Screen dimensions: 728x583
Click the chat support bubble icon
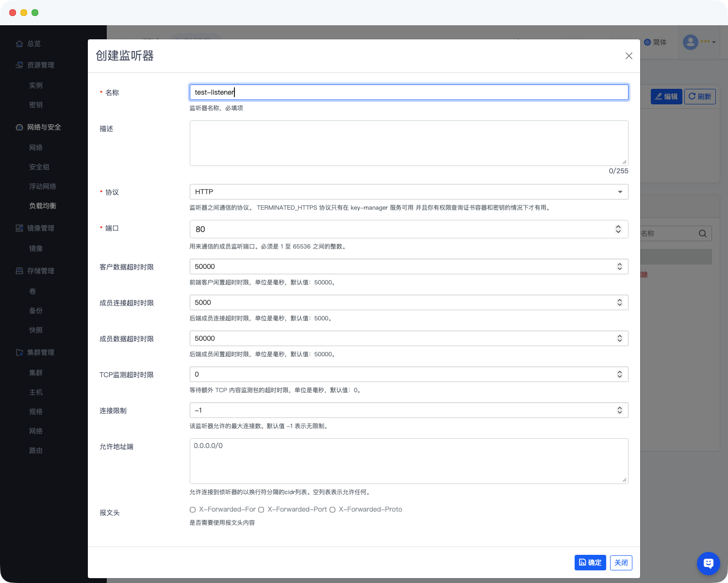click(708, 563)
